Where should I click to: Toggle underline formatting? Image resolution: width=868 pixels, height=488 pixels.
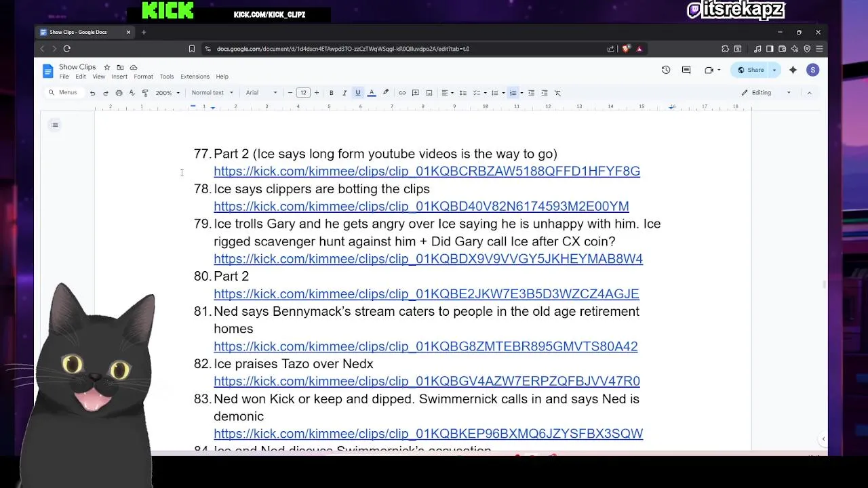pos(358,93)
